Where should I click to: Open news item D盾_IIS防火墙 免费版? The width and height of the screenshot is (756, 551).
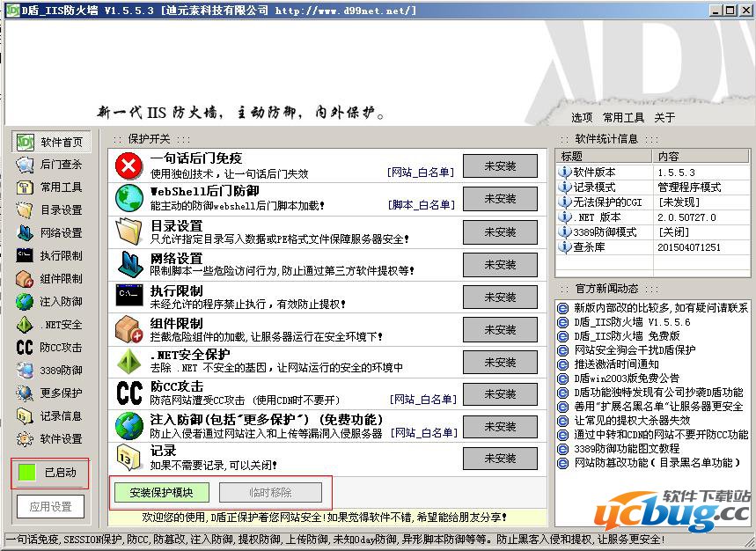627,335
